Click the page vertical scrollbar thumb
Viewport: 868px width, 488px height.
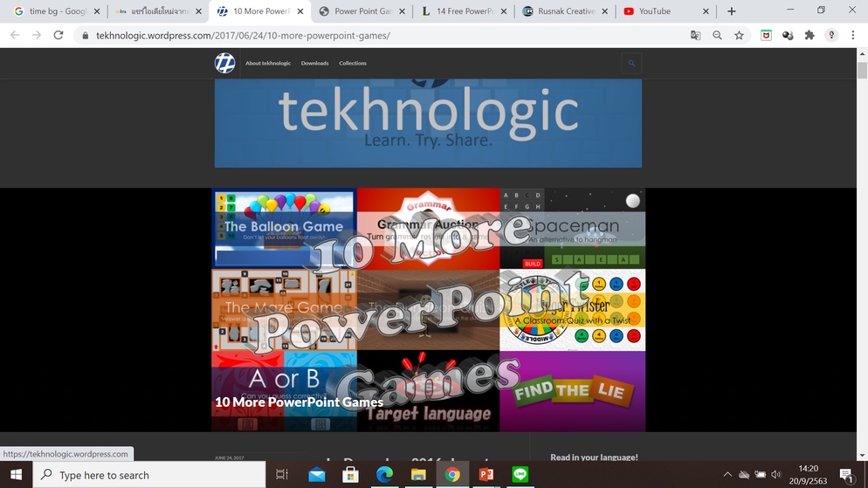pyautogui.click(x=862, y=70)
